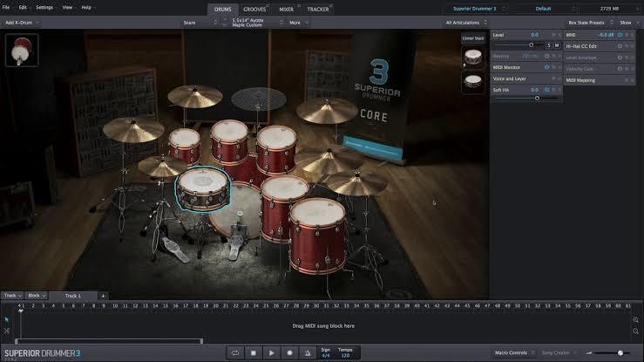Click the drum preview thumbnail top-left
This screenshot has height=362, width=644.
[22, 50]
